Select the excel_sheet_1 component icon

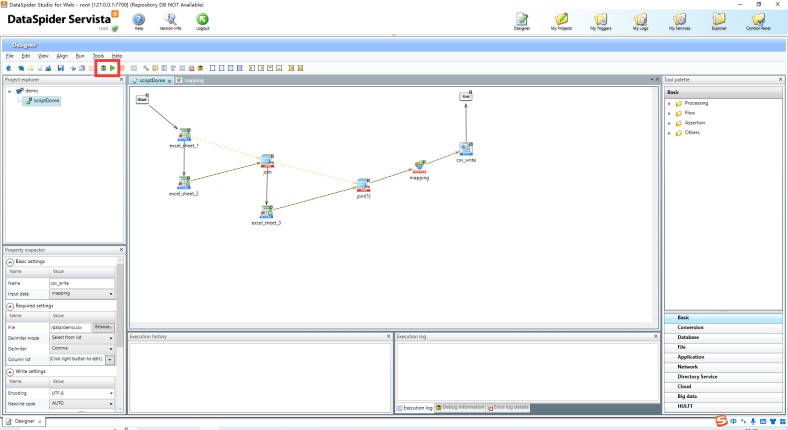pyautogui.click(x=184, y=135)
